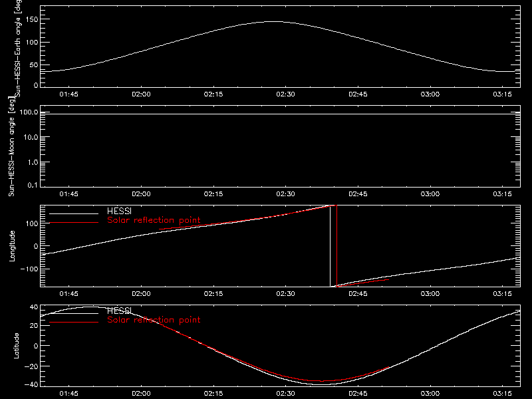Image resolution: width=532 pixels, height=399 pixels.
Task: Click the 20 tick on Latitude axis
Action: click(x=35, y=325)
